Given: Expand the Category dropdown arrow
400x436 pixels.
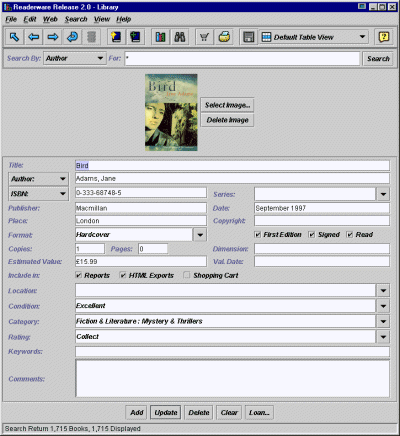Looking at the screenshot, I should (x=383, y=321).
